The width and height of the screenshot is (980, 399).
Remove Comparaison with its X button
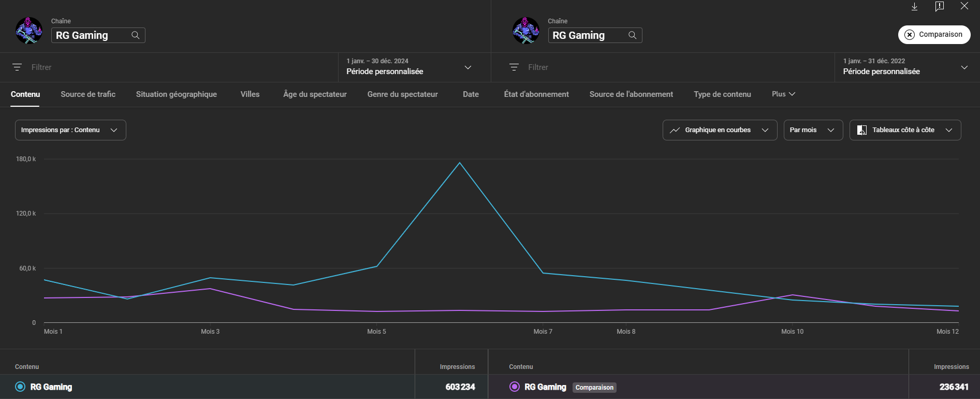(910, 35)
